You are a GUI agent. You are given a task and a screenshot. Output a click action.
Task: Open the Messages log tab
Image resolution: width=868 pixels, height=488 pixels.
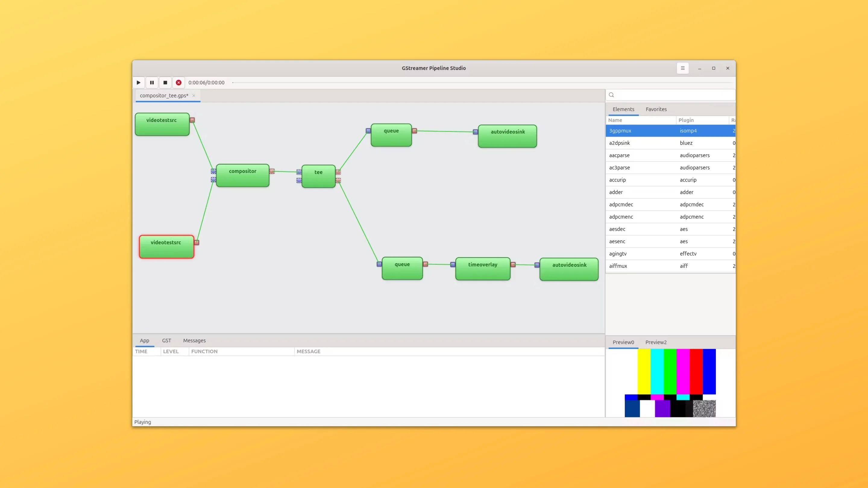[x=194, y=340]
